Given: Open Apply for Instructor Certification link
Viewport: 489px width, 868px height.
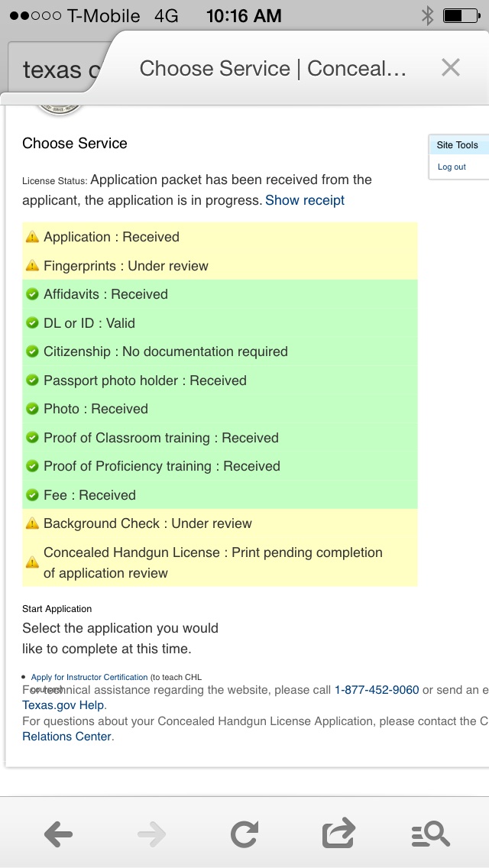Looking at the screenshot, I should (89, 677).
